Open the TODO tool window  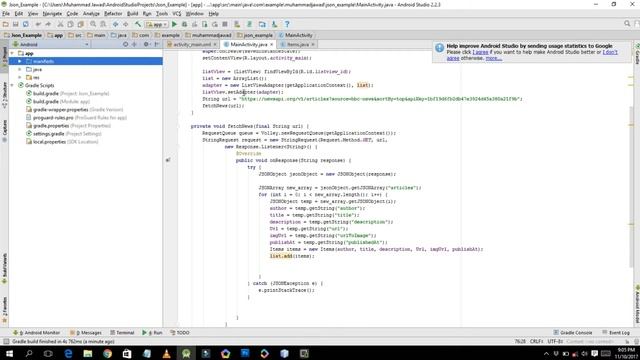180,333
